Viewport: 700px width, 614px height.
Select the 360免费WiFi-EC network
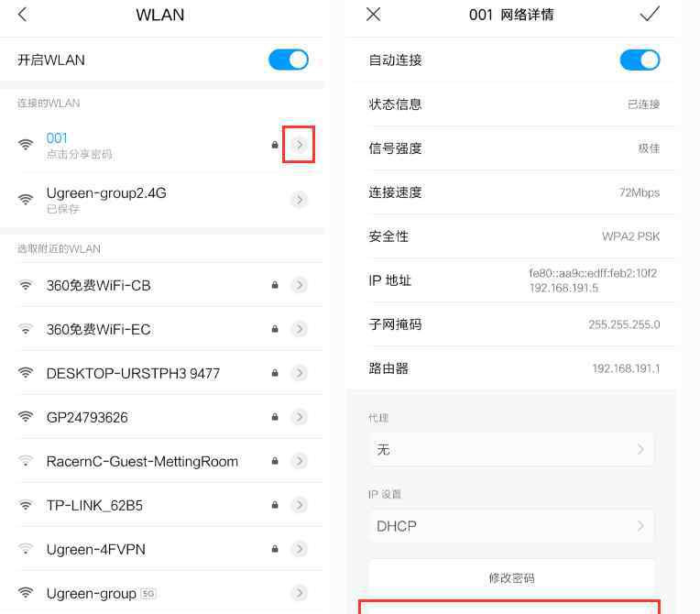click(162, 329)
